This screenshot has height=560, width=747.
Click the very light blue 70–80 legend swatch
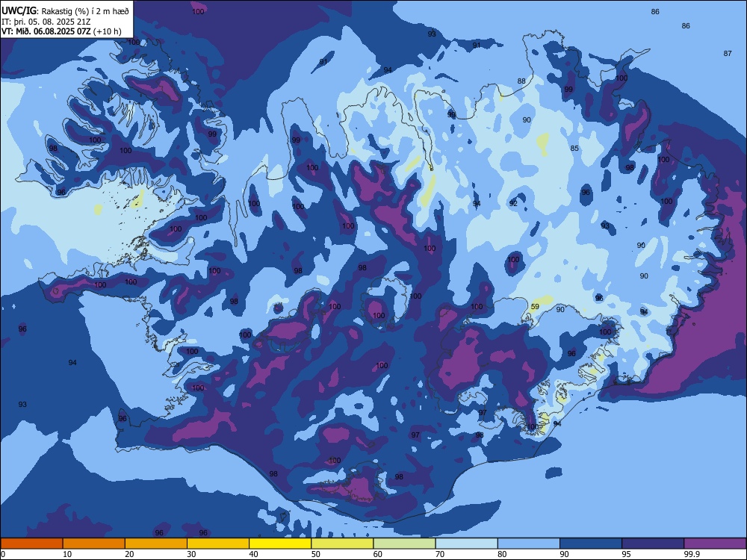[466, 544]
